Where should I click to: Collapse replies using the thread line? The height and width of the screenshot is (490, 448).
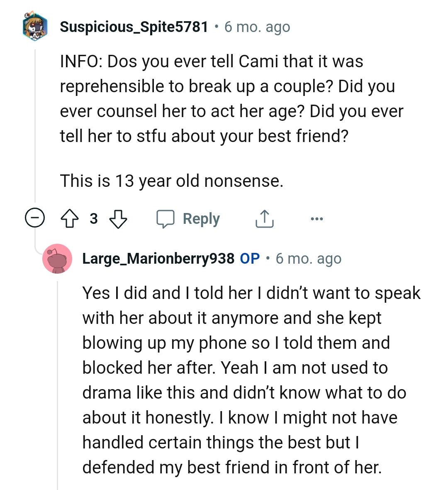(x=35, y=125)
